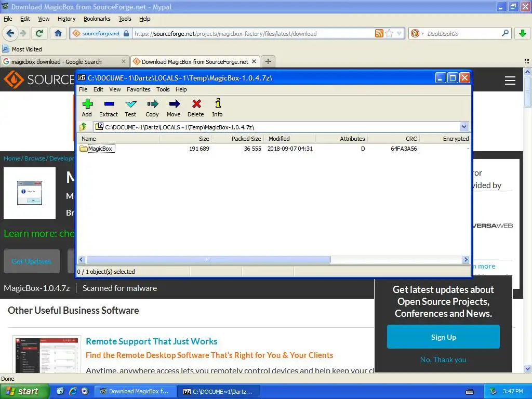This screenshot has width=532, height=399.
Task: Open the Most Visited bookmarks folder
Action: coord(22,49)
